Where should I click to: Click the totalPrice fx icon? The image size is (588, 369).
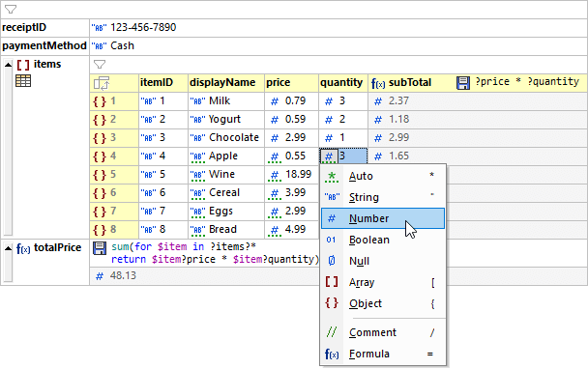23,248
